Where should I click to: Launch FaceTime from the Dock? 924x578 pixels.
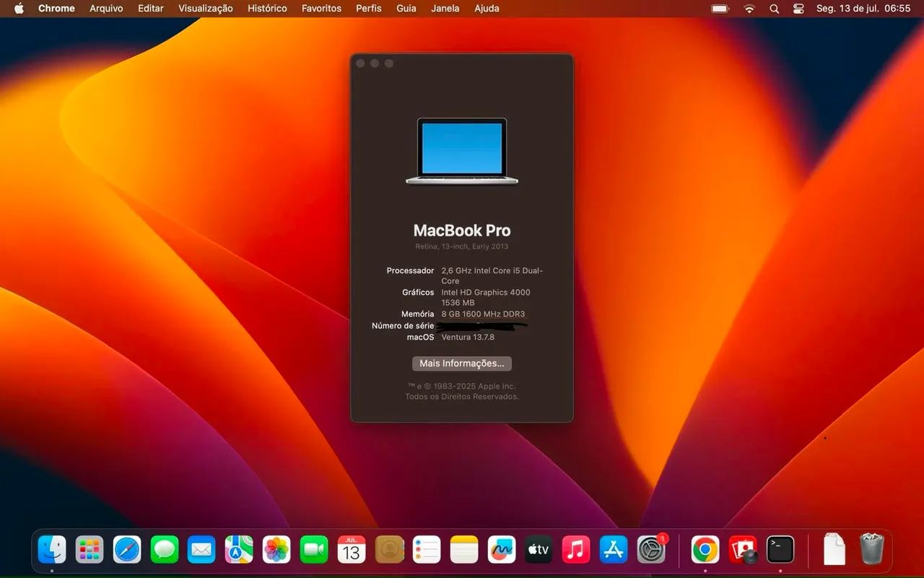(x=314, y=550)
